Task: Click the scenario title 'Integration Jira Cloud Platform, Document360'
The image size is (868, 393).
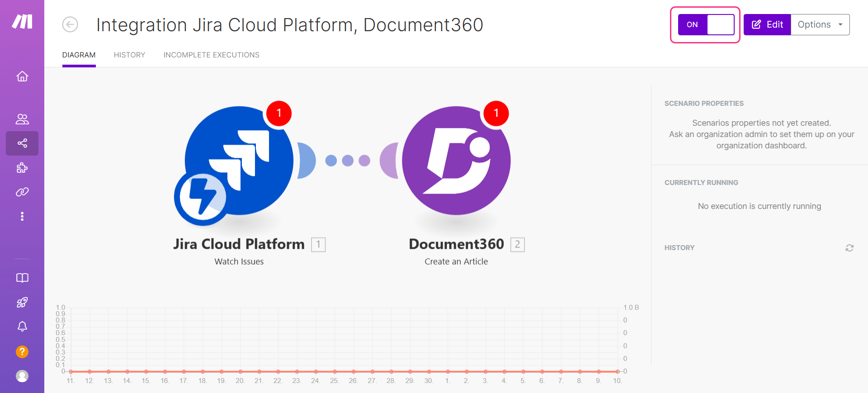Action: pyautogui.click(x=290, y=25)
